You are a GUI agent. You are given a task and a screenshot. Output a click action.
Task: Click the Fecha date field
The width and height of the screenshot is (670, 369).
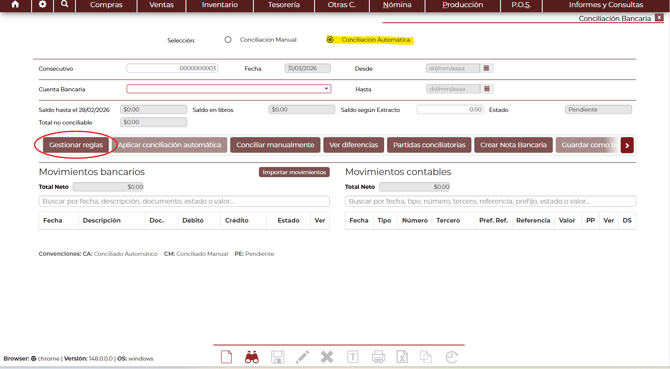[308, 68]
